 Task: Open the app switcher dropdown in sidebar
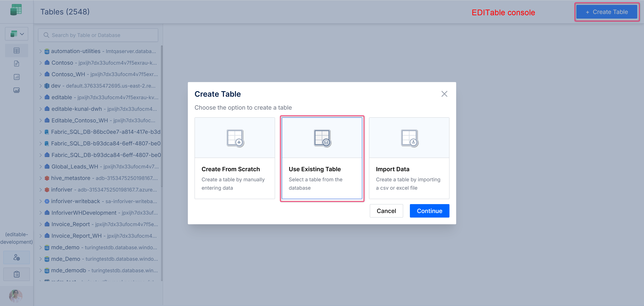point(16,34)
